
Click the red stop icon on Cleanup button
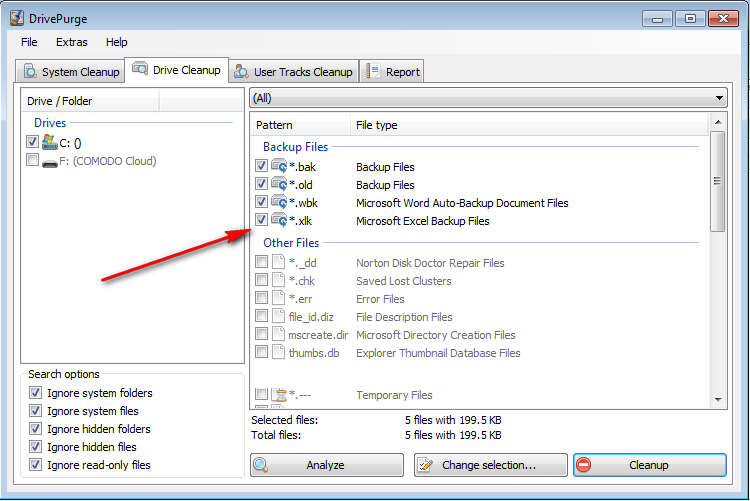[584, 465]
